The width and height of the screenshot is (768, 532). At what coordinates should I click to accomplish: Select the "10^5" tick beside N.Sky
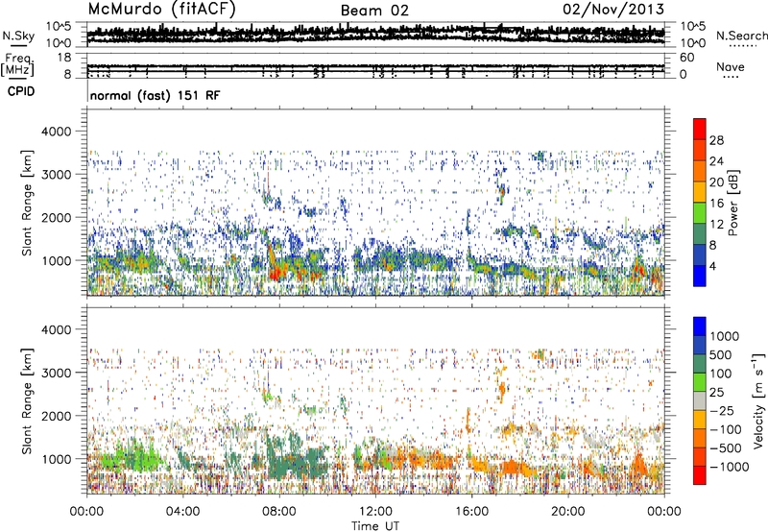click(59, 26)
